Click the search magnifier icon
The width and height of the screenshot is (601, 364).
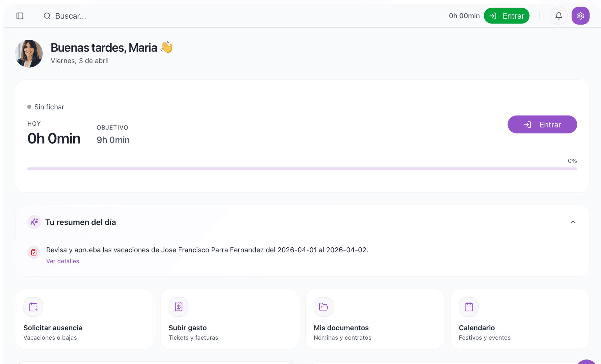pyautogui.click(x=47, y=16)
